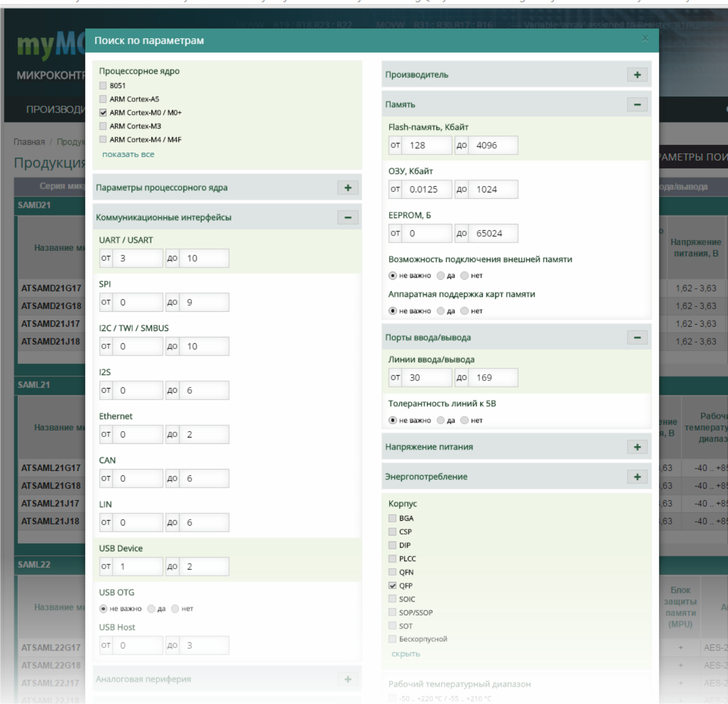Viewport: 728px width, 704px height.
Task: Click USB Device от field with 1
Action: tap(137, 567)
